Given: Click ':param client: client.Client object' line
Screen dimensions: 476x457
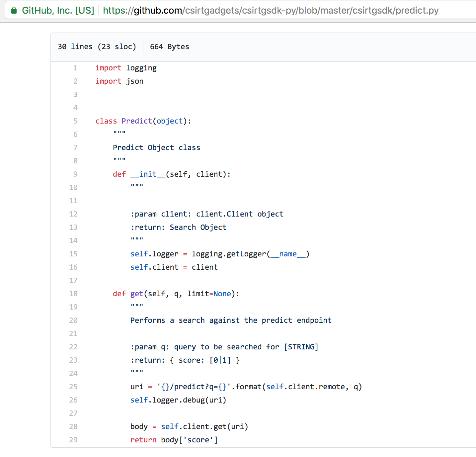Looking at the screenshot, I should pyautogui.click(x=207, y=214).
